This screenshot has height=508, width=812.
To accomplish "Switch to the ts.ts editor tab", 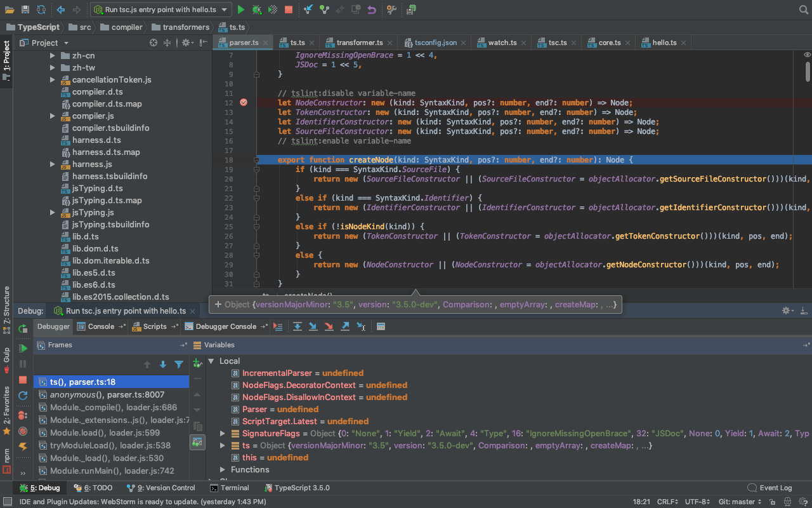I will [x=298, y=43].
